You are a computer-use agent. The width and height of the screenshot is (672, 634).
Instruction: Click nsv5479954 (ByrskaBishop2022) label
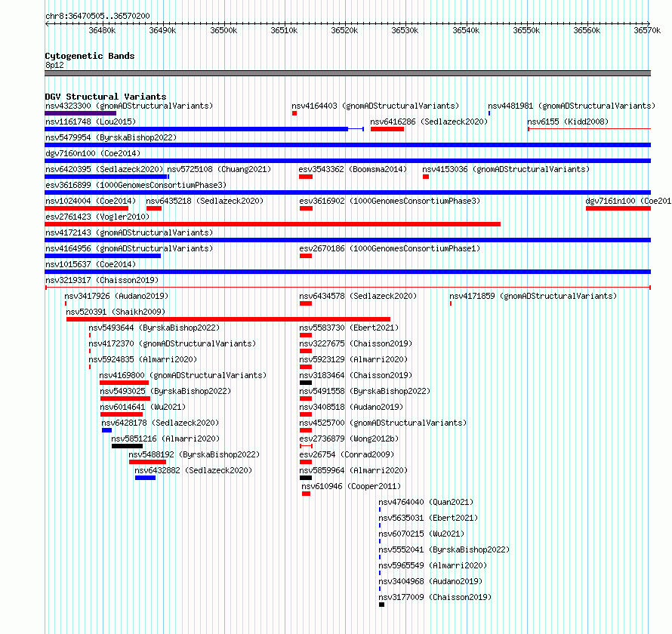pyautogui.click(x=111, y=137)
